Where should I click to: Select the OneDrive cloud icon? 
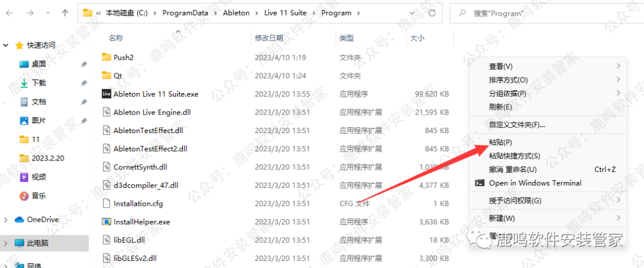click(x=19, y=220)
